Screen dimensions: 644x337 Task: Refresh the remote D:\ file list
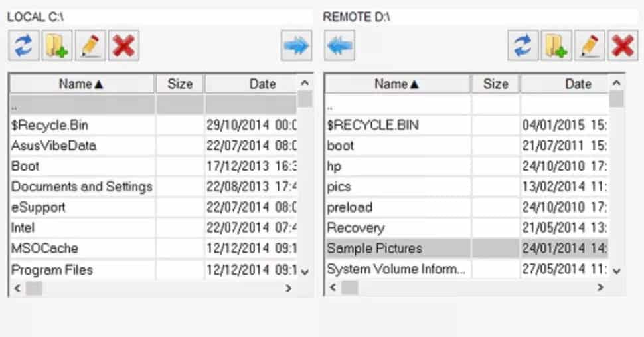click(524, 46)
